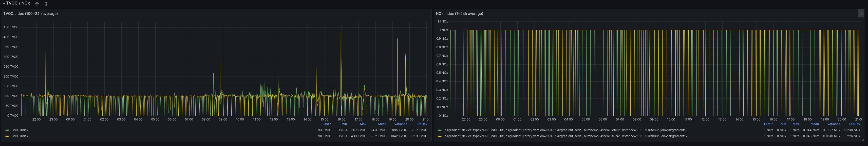Image resolution: width=868 pixels, height=146 pixels.
Task: Sort TVOC legend by Last column
Action: point(327,124)
